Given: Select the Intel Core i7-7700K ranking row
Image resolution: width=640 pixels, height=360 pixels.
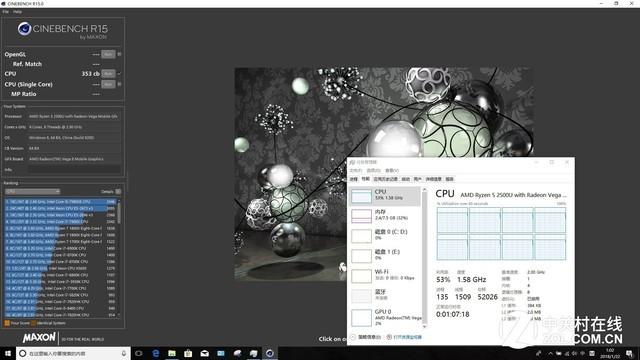Looking at the screenshot, I should (x=61, y=288).
